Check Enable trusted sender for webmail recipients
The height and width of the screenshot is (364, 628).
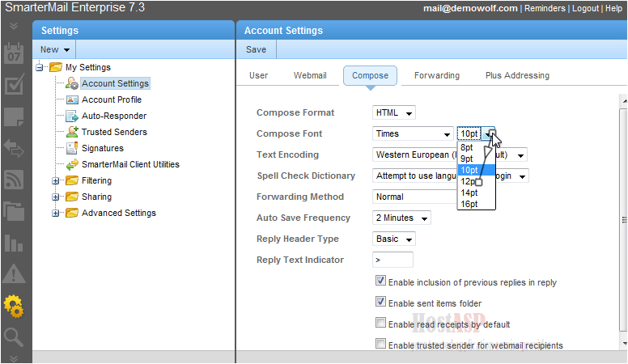tap(380, 344)
